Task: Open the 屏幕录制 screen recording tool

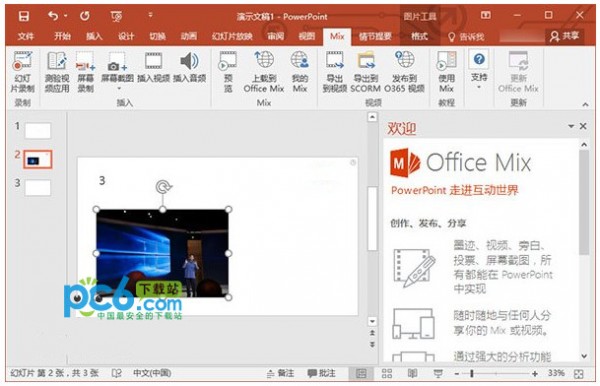Action: pos(85,72)
